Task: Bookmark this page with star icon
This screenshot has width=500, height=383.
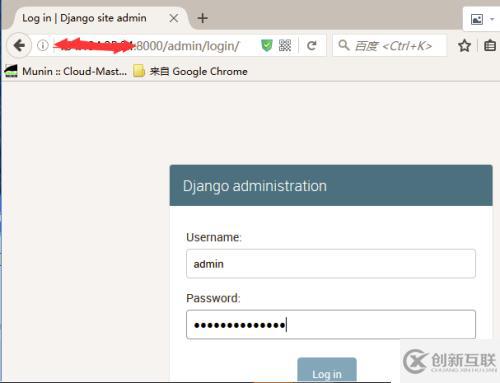Action: [x=464, y=46]
